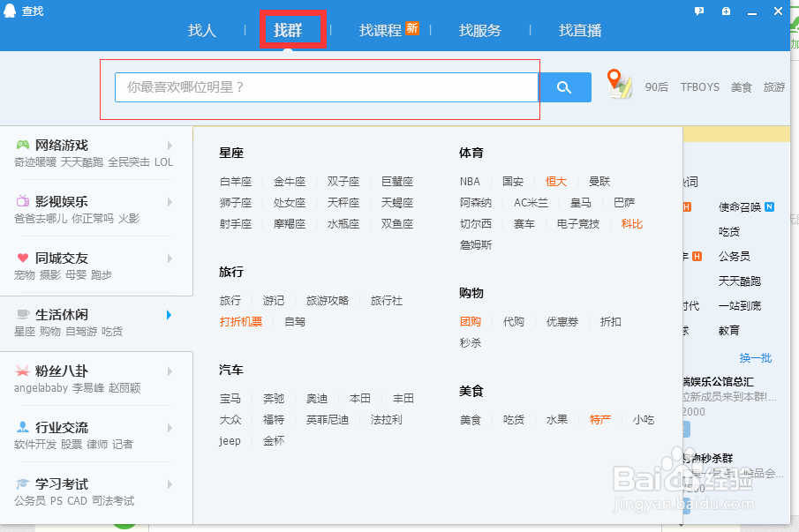The width and height of the screenshot is (799, 532).
Task: Choose the 白羊座 zodiac option
Action: [237, 181]
